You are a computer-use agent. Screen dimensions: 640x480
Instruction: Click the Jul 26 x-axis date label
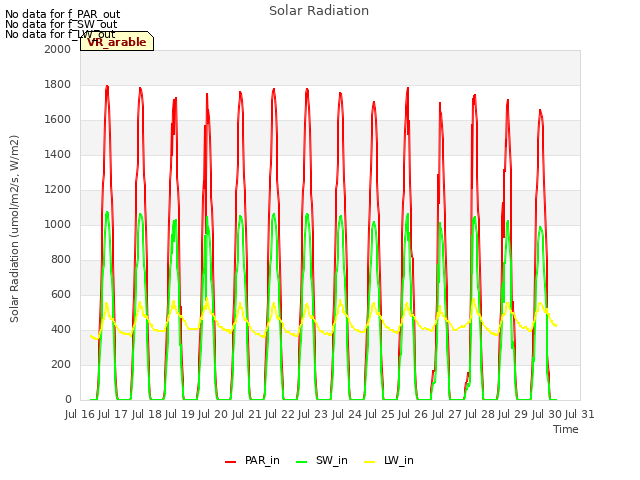[413, 414]
